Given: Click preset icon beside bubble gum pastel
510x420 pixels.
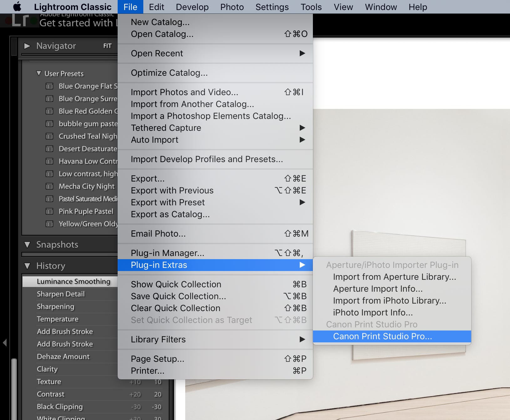Looking at the screenshot, I should coord(49,124).
